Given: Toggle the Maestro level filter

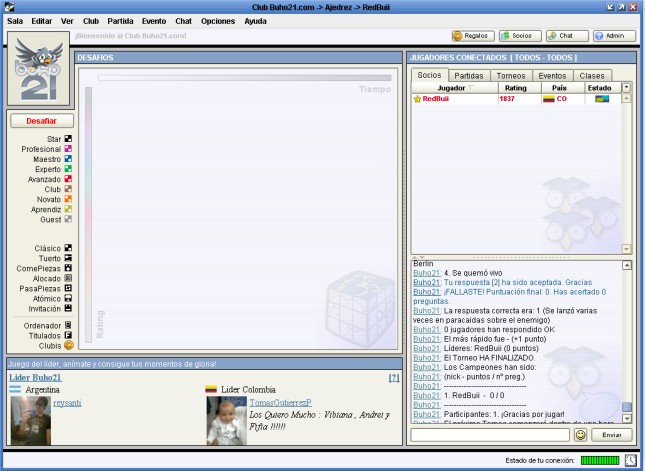Looking at the screenshot, I should coord(68,159).
